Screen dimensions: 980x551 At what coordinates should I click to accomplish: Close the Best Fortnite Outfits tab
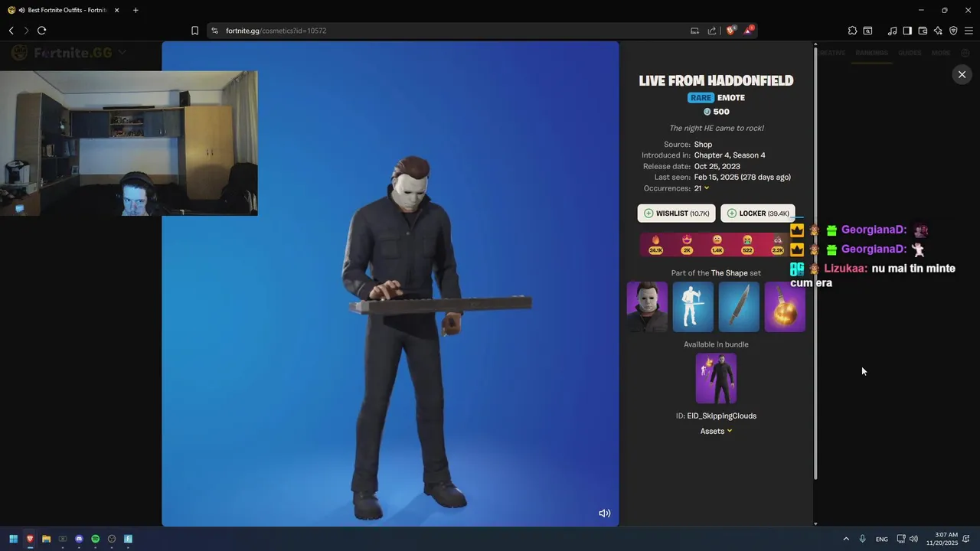tap(117, 10)
